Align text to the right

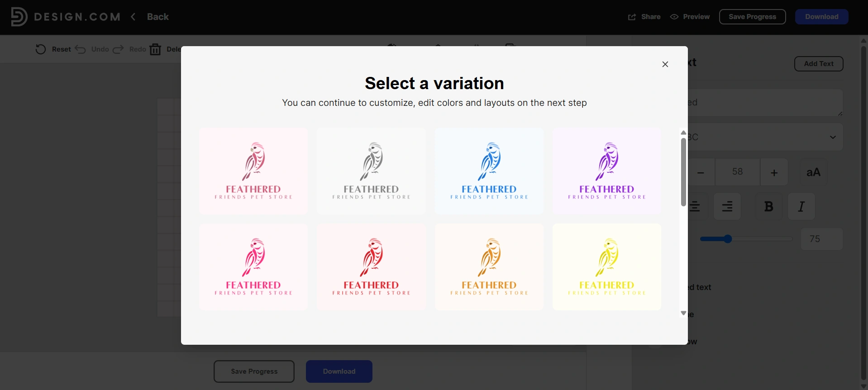point(727,206)
